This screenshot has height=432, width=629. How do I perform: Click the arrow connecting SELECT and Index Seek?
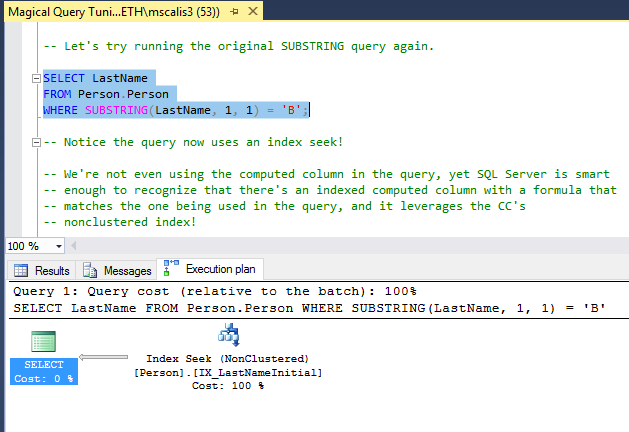[103, 357]
